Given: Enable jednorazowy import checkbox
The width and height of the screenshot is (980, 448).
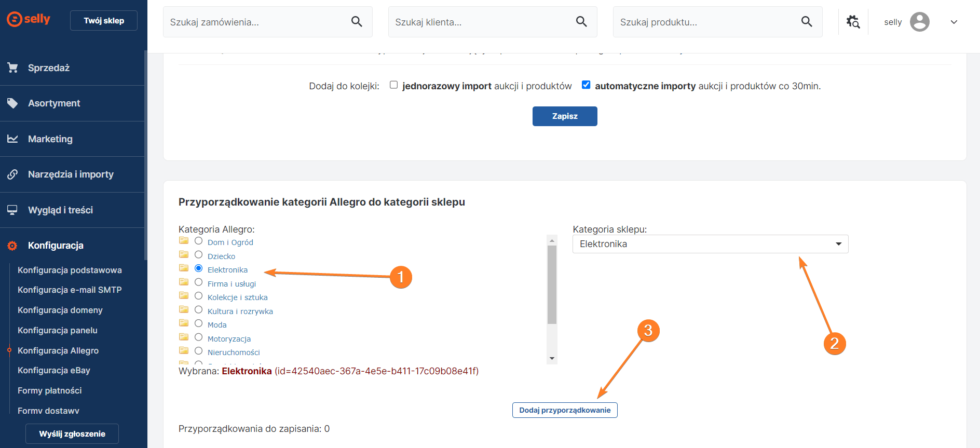Looking at the screenshot, I should (394, 85).
